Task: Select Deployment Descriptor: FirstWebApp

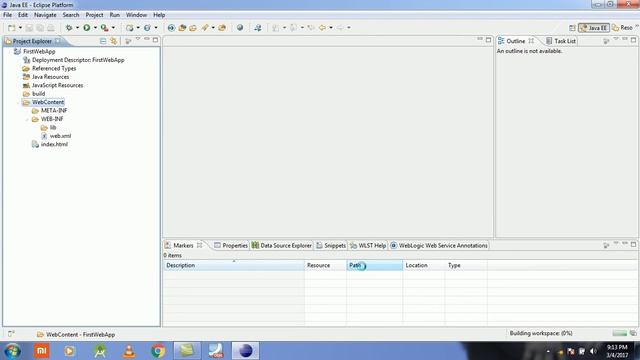Action: 78,60
